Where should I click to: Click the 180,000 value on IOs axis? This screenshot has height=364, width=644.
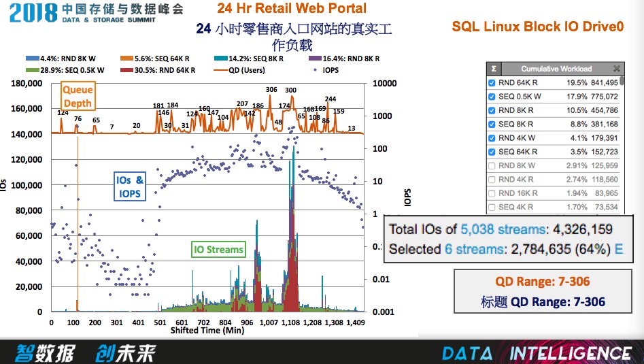pyautogui.click(x=27, y=84)
